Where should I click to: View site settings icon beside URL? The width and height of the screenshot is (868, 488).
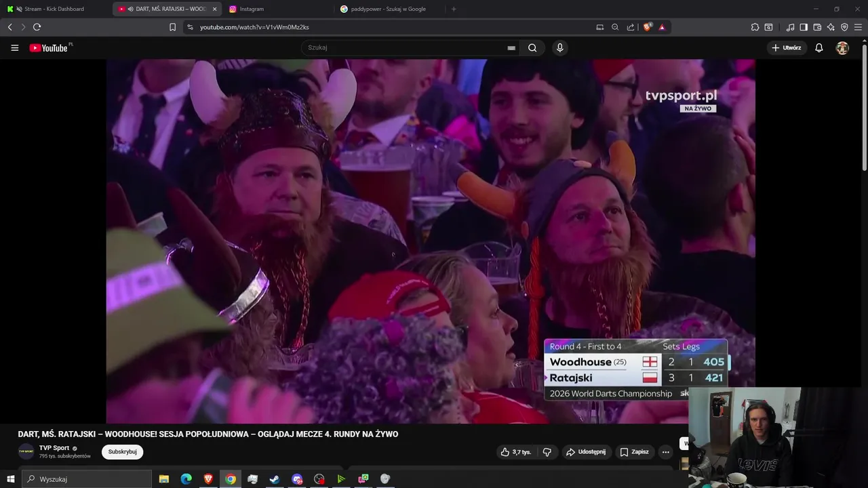[x=190, y=27]
